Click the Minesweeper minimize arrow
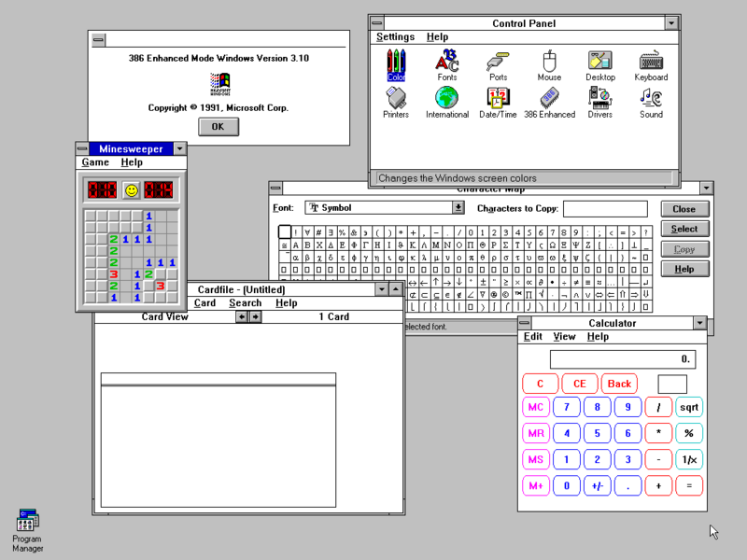 point(179,148)
